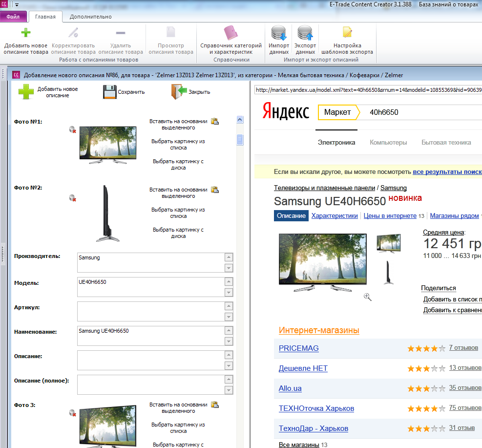Click the large TV product image on Yandex
This screenshot has width=482, height=448.
322,262
